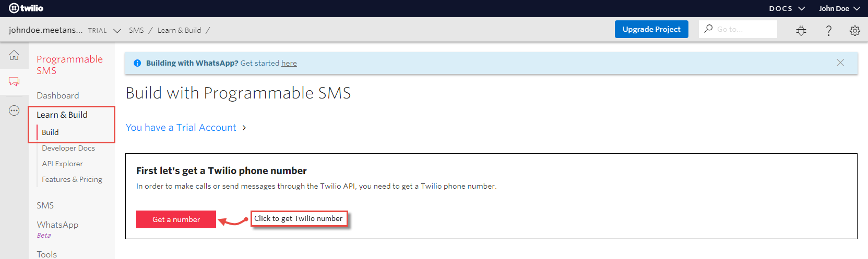Viewport: 868px width, 259px height.
Task: Select the Programmable SMS chat icon
Action: [x=14, y=81]
